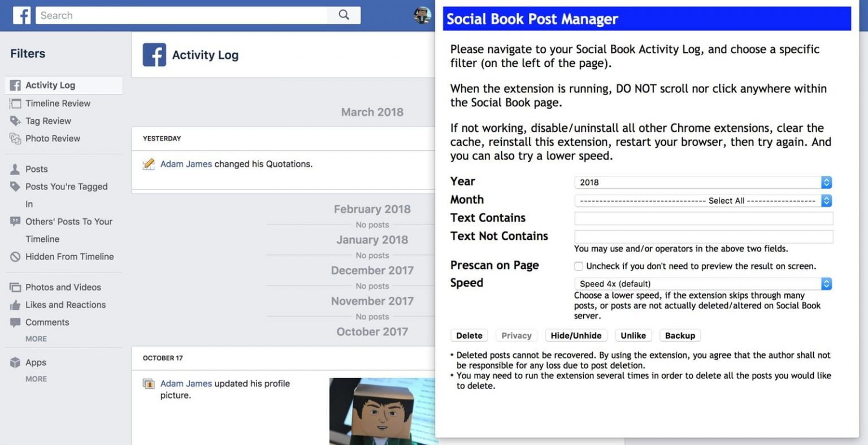Click the Delete button

[468, 335]
